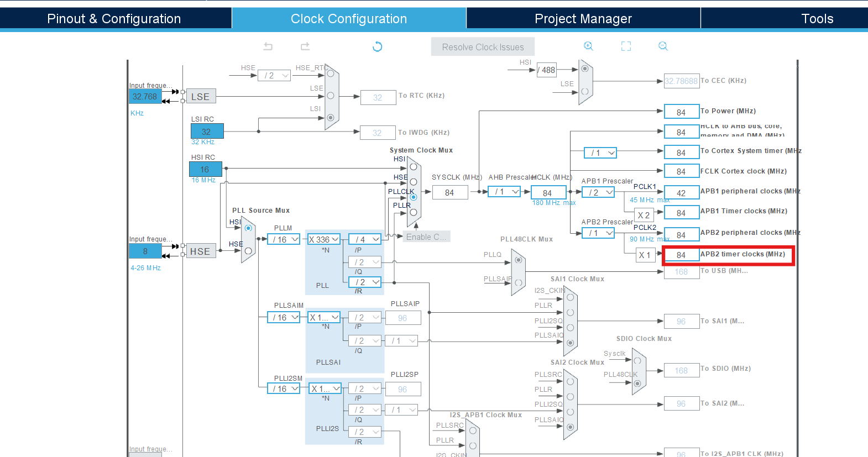Zoom out of clock diagram
Screen dimensions: 868x457
click(663, 46)
